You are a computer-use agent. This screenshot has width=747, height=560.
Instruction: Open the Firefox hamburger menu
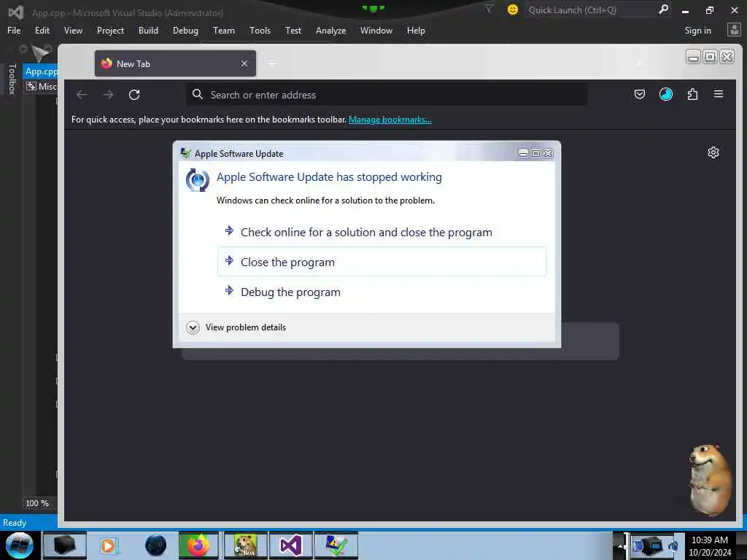719,94
